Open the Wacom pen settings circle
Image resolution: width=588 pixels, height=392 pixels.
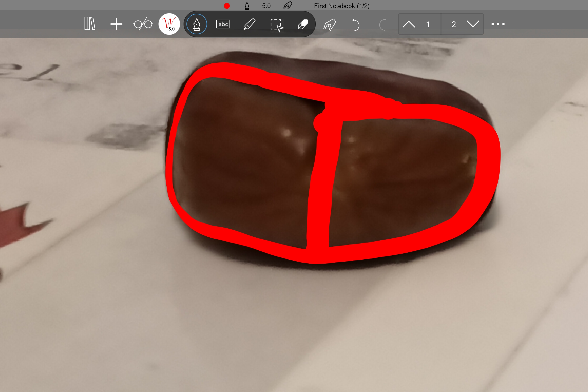[170, 24]
